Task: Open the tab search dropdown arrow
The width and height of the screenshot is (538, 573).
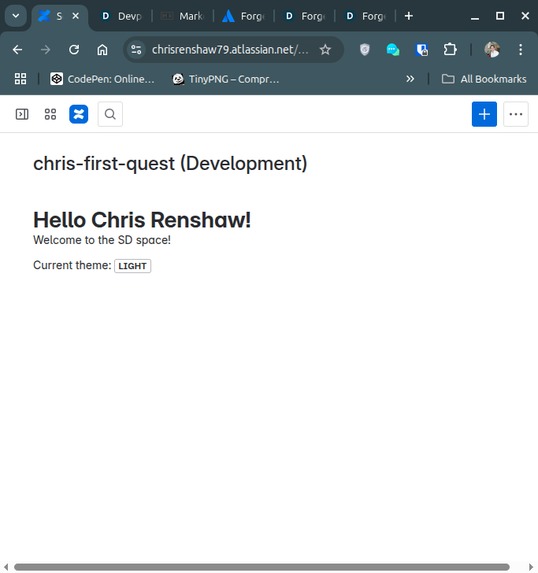Action: (16, 16)
